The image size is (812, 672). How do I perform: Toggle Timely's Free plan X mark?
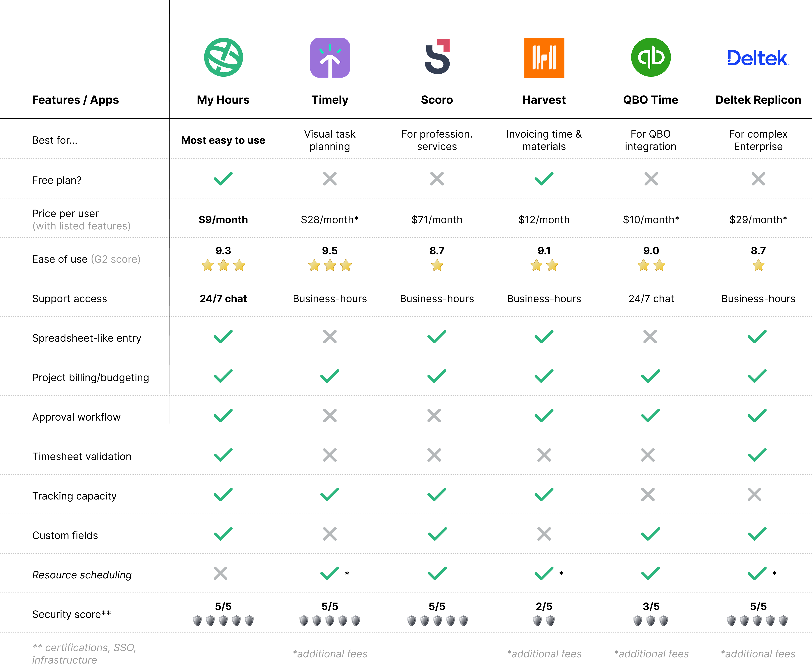tap(329, 179)
